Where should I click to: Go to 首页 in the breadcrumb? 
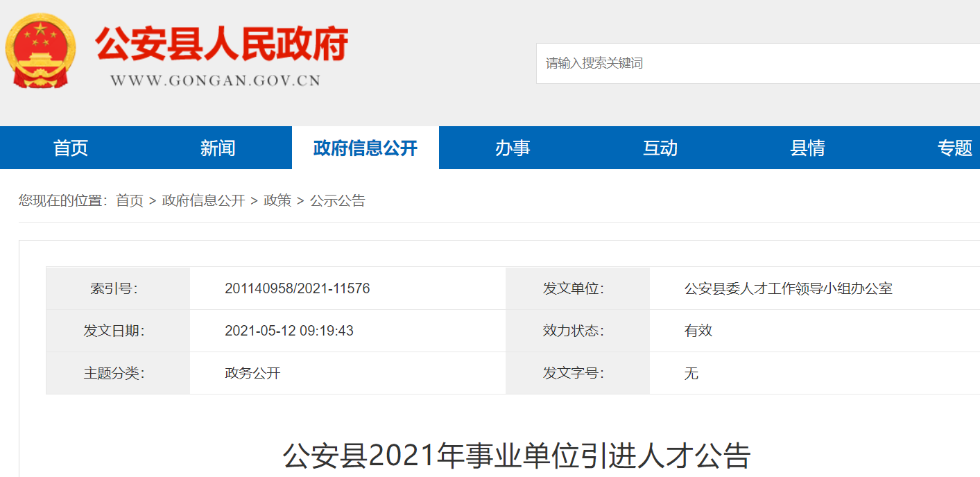(130, 201)
